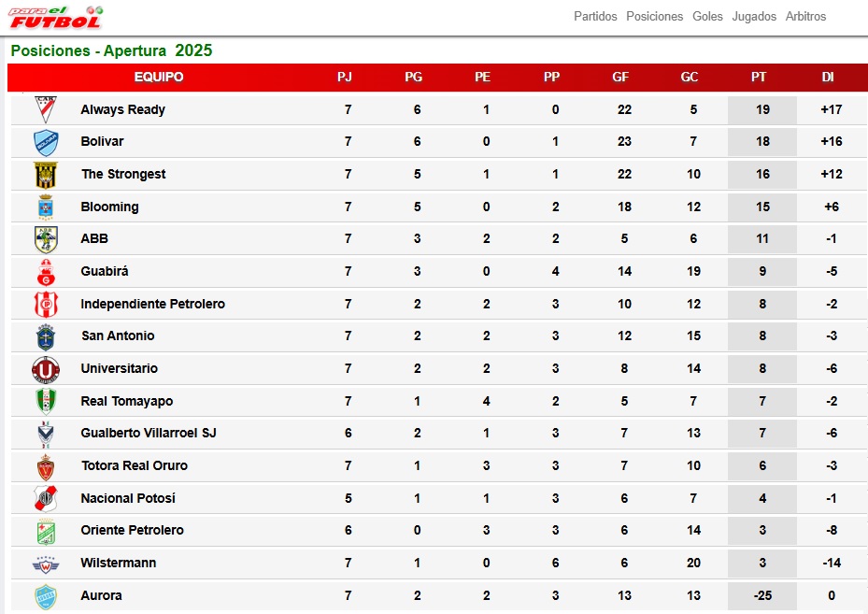
Task: Click the Bolivar club shield icon
Action: coord(46,142)
